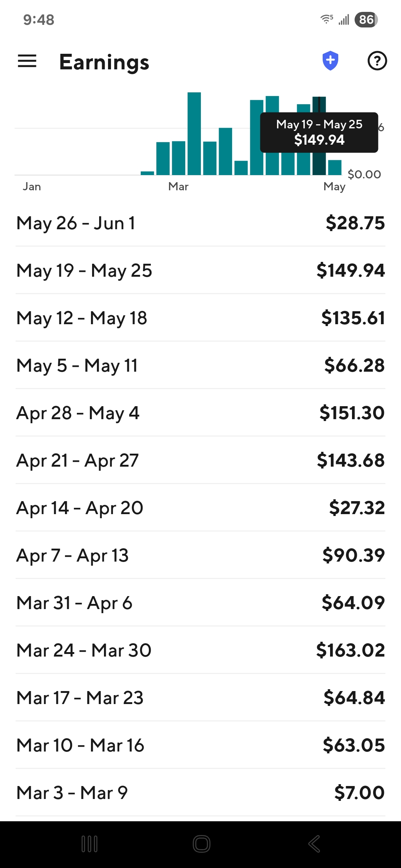Image resolution: width=401 pixels, height=868 pixels.
Task: View Mar 24 - Mar 30 earnings of $163.02
Action: [200, 651]
